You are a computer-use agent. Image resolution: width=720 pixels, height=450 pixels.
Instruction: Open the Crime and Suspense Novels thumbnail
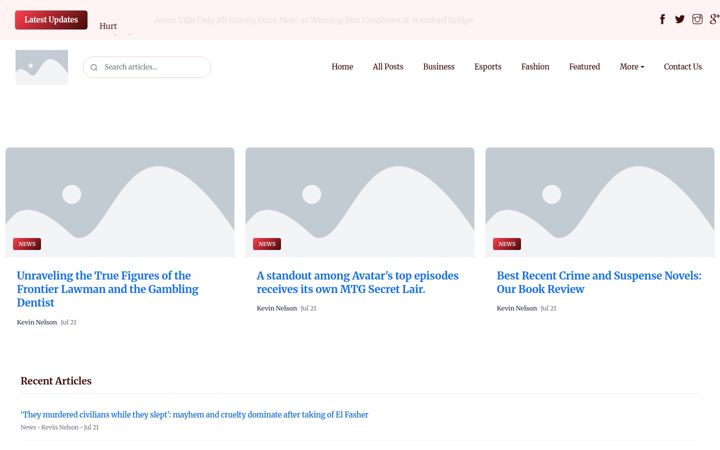click(x=600, y=202)
